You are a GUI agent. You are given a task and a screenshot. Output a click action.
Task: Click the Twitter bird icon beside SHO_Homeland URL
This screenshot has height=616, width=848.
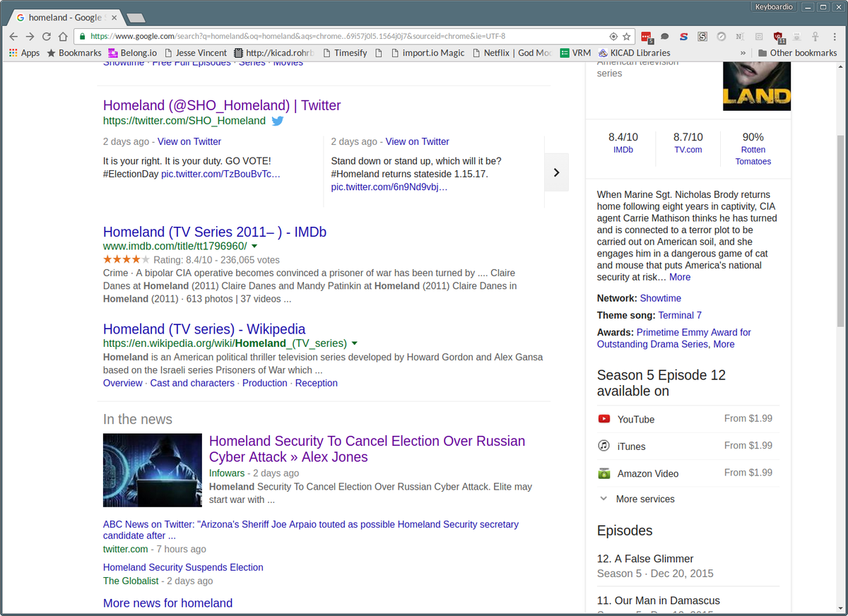click(x=278, y=121)
